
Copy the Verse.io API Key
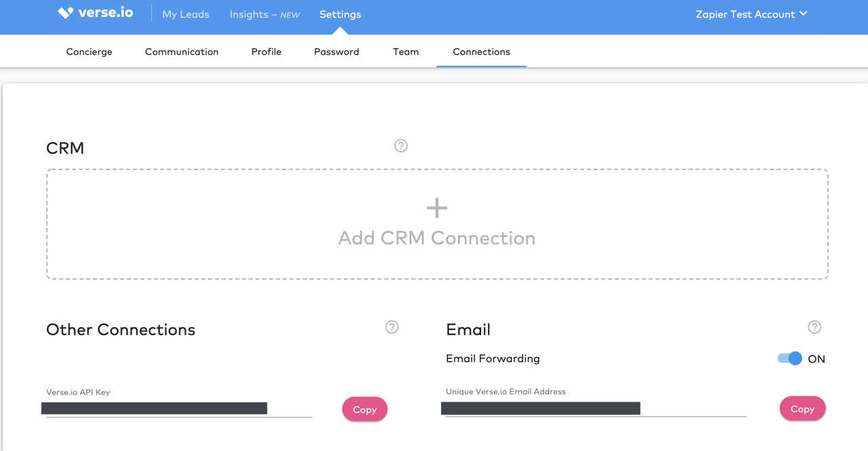365,409
